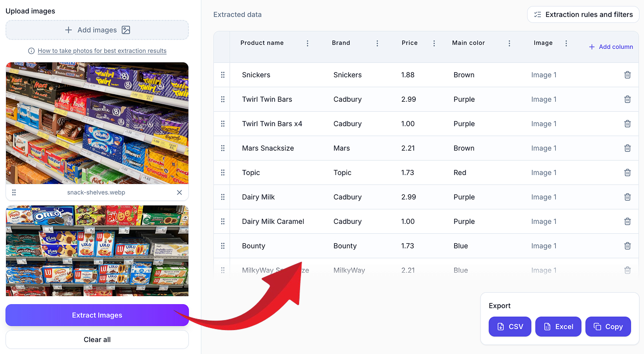The width and height of the screenshot is (644, 354).
Task: Delete the Mars Snacksize row trash icon
Action: coord(627,148)
